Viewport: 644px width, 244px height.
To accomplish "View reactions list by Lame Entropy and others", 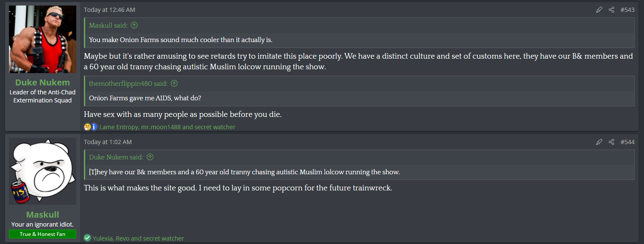I will pyautogui.click(x=167, y=127).
